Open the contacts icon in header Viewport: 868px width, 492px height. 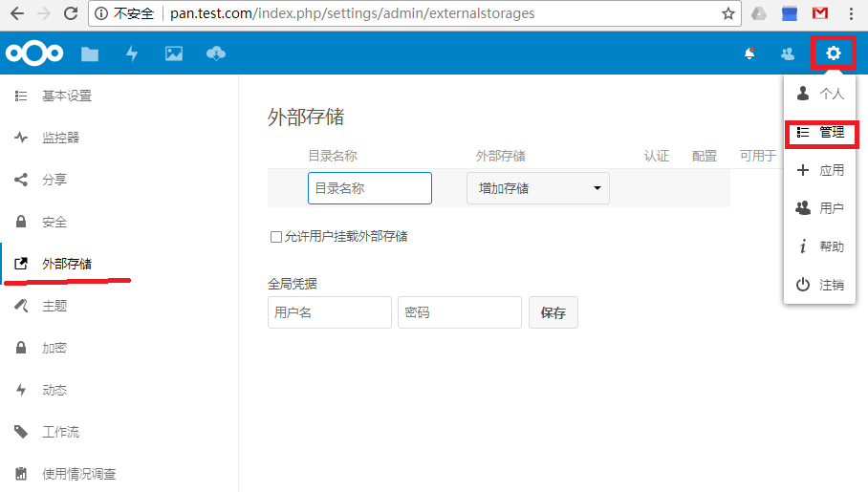(x=788, y=54)
